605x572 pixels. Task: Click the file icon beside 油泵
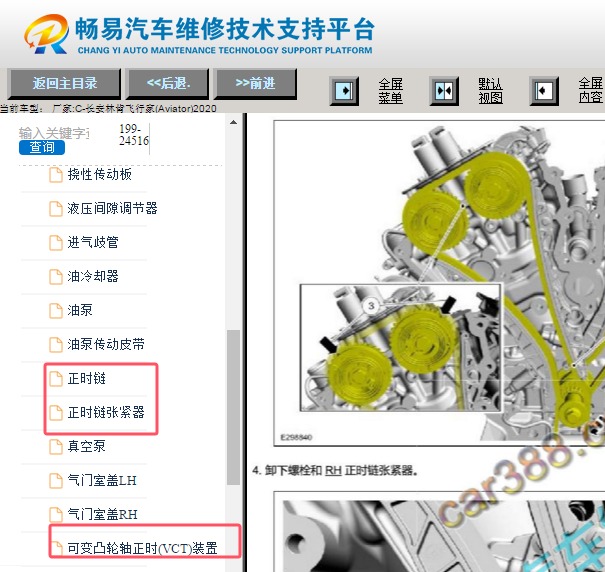56,311
